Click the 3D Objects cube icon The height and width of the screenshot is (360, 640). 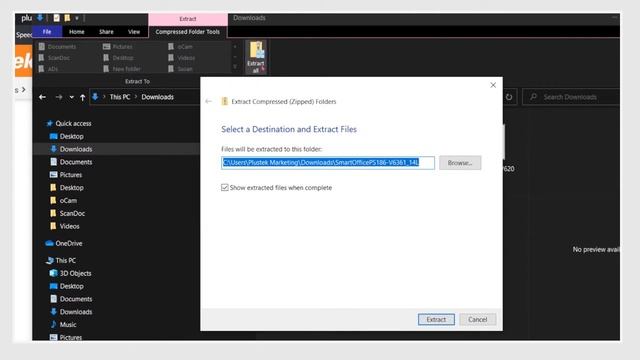tap(53, 273)
